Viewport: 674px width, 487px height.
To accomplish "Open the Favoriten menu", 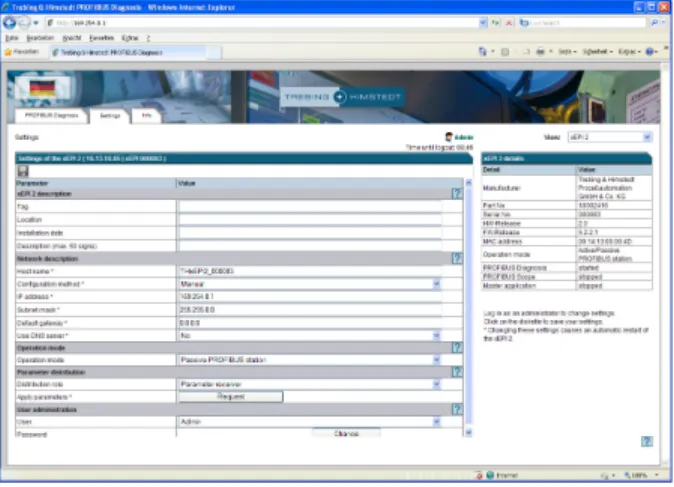I will 101,38.
